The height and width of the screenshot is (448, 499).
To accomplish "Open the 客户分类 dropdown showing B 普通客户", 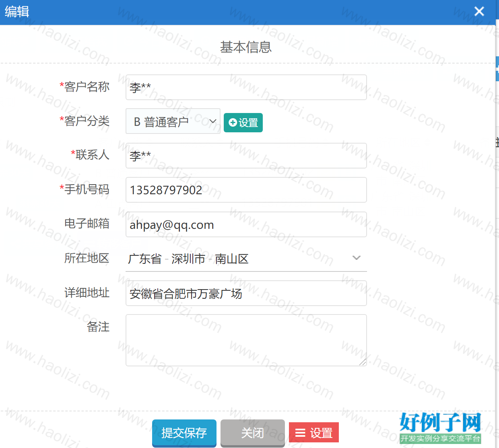I will (x=173, y=121).
